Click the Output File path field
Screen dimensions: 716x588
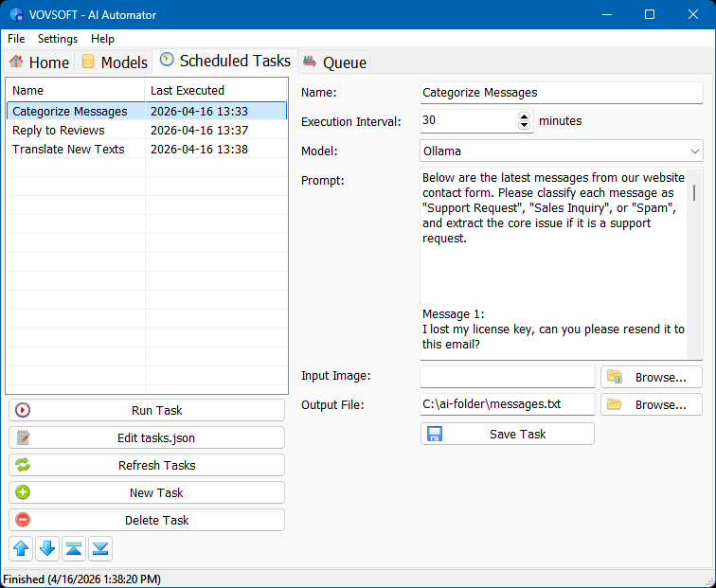coord(508,404)
